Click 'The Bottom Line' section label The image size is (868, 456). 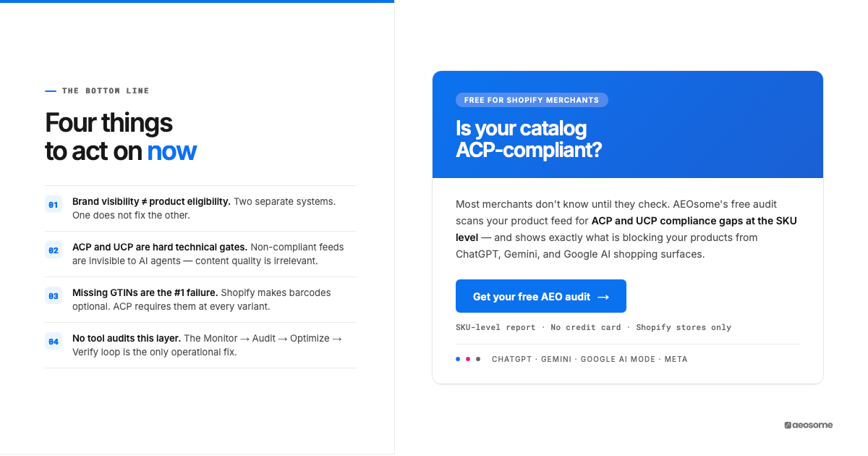click(106, 91)
